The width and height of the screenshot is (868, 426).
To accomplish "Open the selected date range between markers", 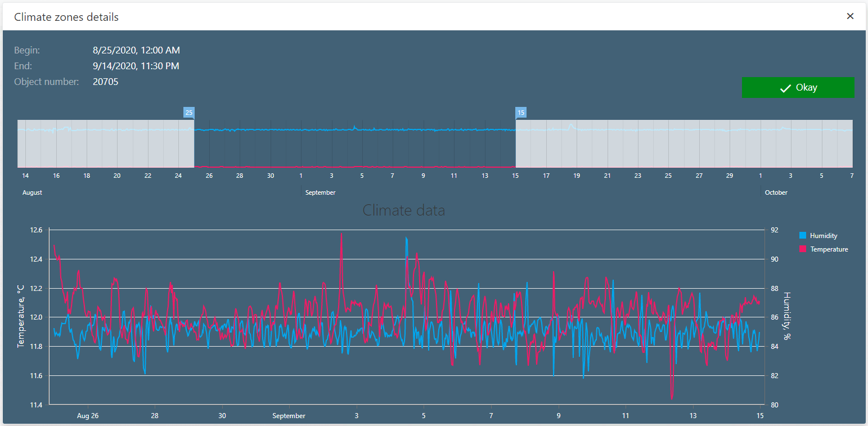I will (x=354, y=144).
